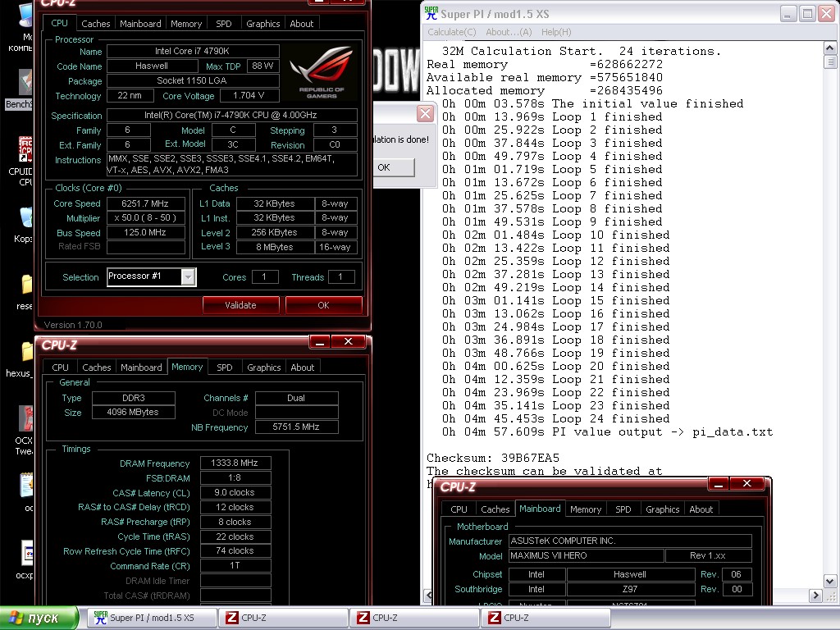Open Graphics tab in the CPU-Z Mainboard window
This screenshot has width=840, height=630.
click(x=663, y=509)
